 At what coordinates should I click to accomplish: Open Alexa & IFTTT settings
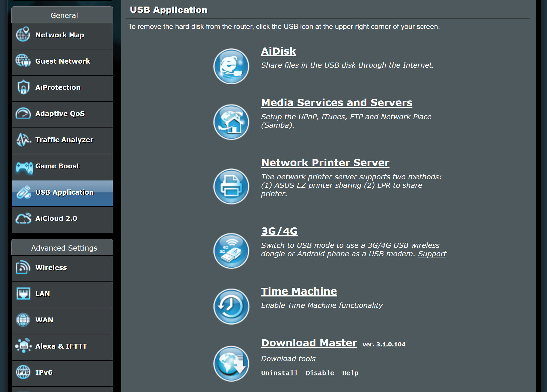(x=62, y=347)
